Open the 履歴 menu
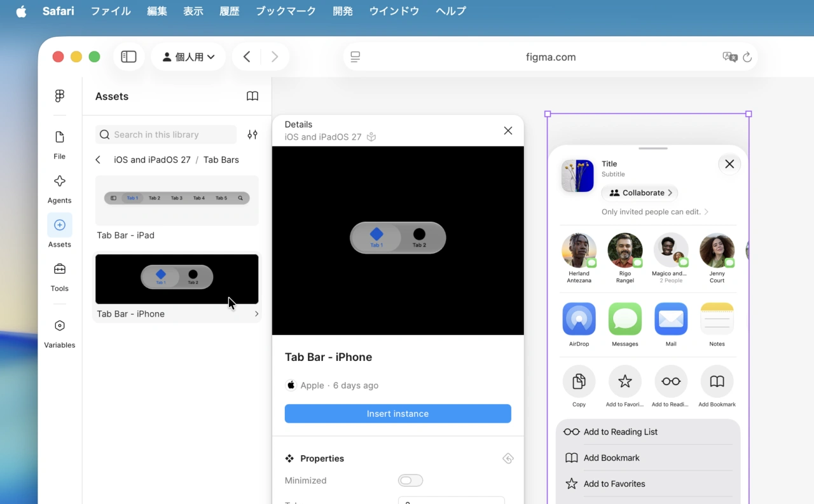This screenshot has height=504, width=814. point(230,11)
